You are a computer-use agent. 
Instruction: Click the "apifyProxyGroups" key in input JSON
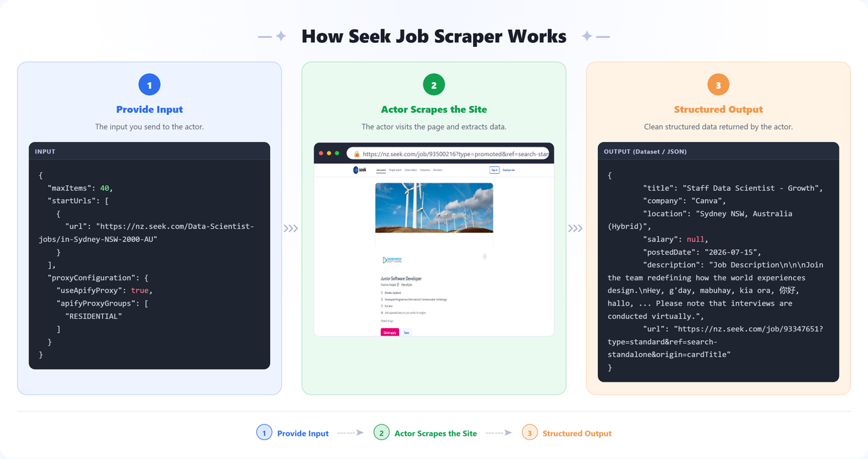click(96, 304)
